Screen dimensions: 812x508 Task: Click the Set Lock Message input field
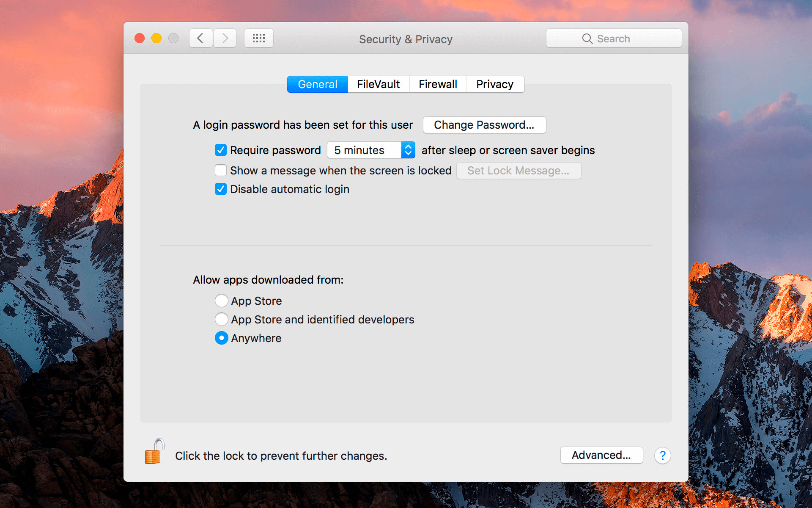[x=518, y=170]
